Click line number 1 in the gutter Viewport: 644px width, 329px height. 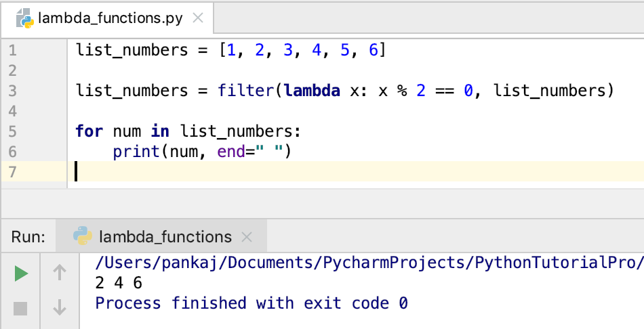point(12,50)
